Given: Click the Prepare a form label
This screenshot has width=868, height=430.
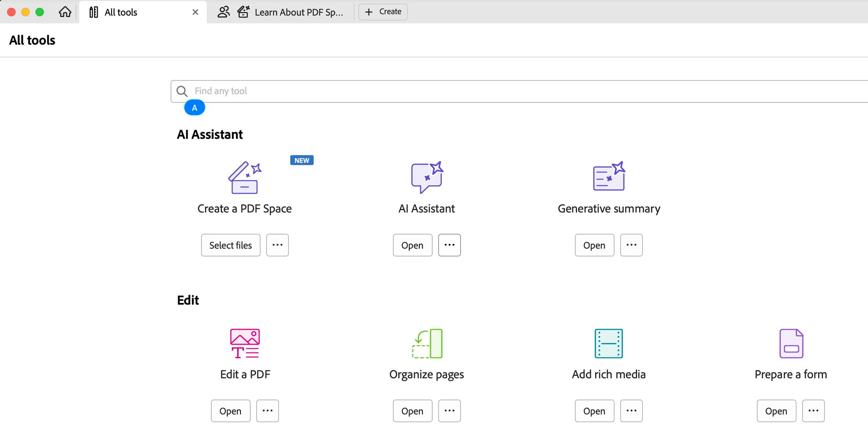Looking at the screenshot, I should (x=791, y=374).
